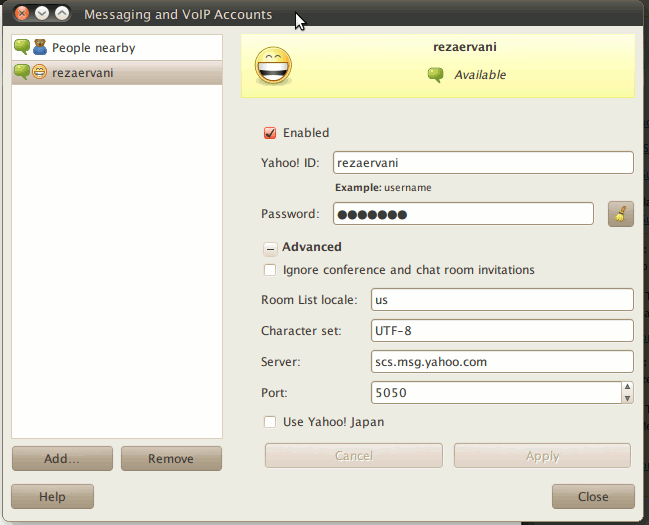Minimize the window using down-arrow button
This screenshot has width=649, height=525.
click(42, 14)
